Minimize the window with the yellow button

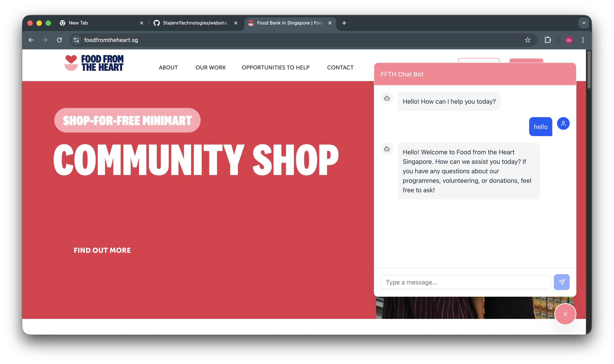coord(39,23)
